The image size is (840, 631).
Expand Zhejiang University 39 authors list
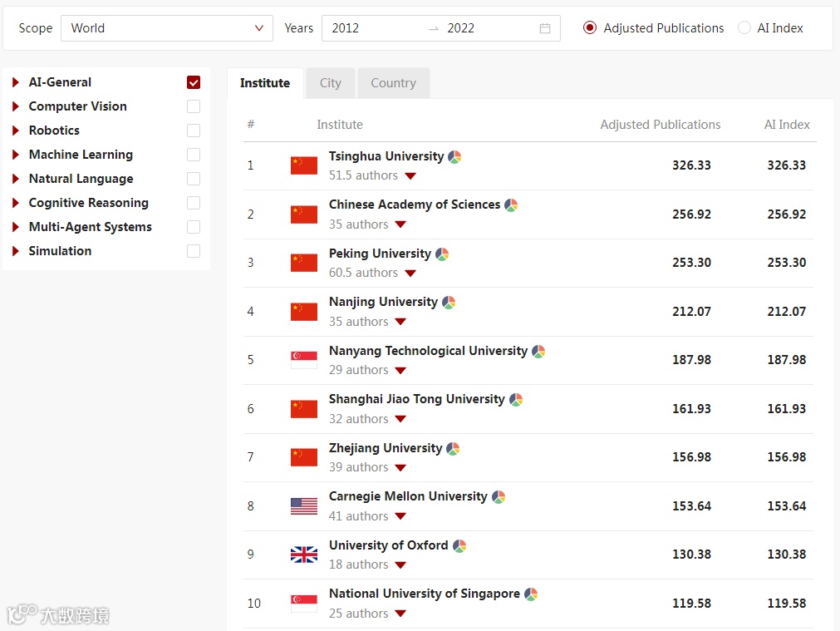(x=400, y=468)
